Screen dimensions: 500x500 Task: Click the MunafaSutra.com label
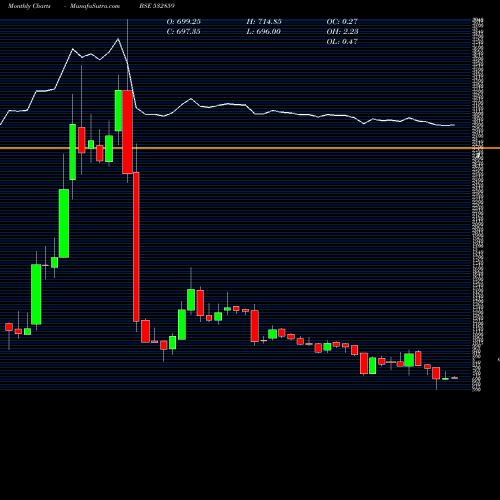pos(95,6)
